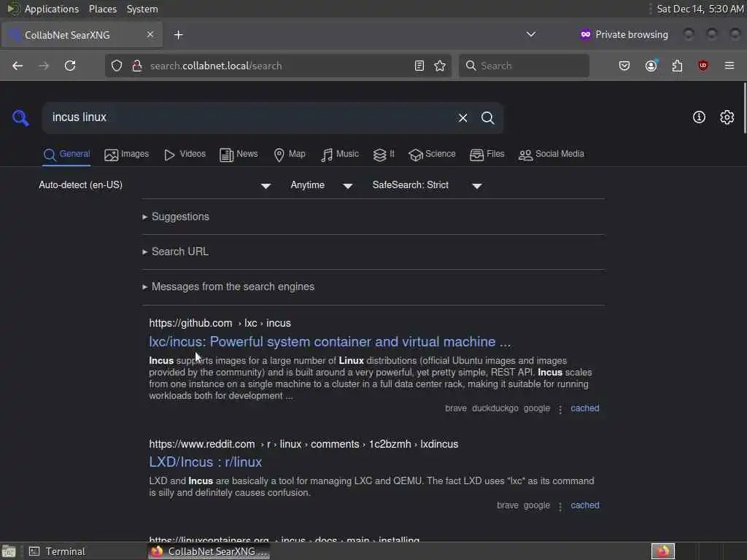
Task: Toggle reader view icon
Action: [419, 66]
